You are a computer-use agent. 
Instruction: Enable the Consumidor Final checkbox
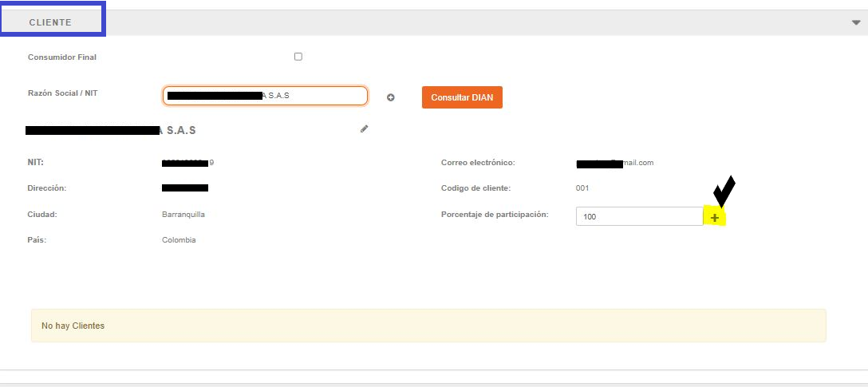point(298,57)
